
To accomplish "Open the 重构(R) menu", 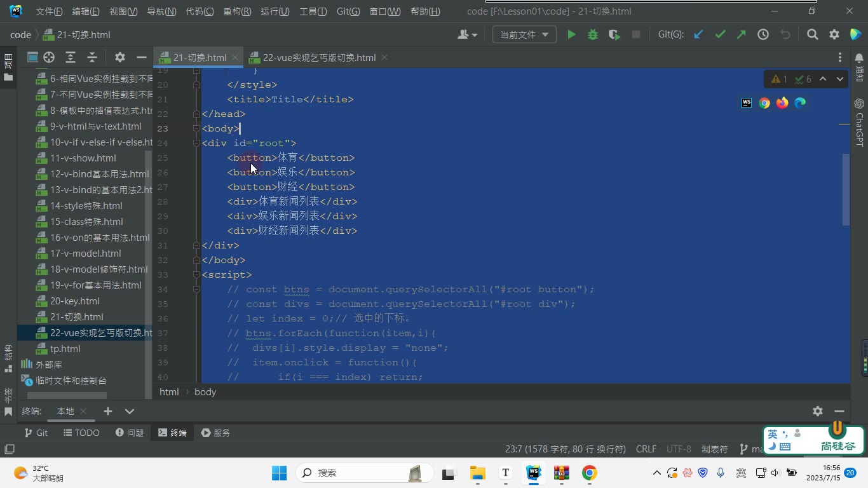I will coord(237,11).
